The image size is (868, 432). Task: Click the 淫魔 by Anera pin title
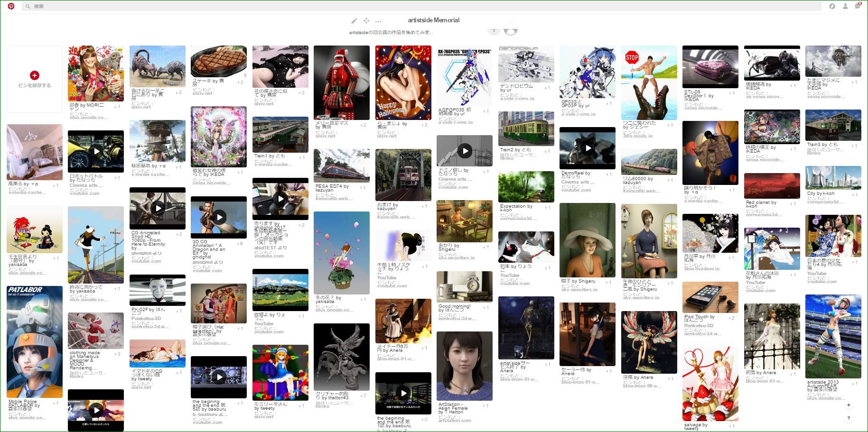(x=638, y=377)
